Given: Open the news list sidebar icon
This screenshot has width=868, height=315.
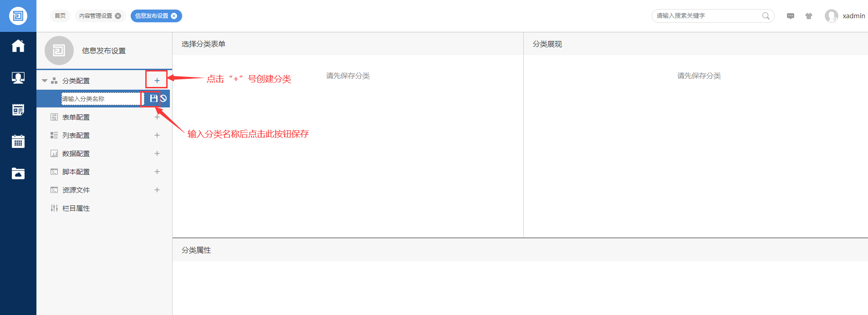Looking at the screenshot, I should click(x=18, y=110).
